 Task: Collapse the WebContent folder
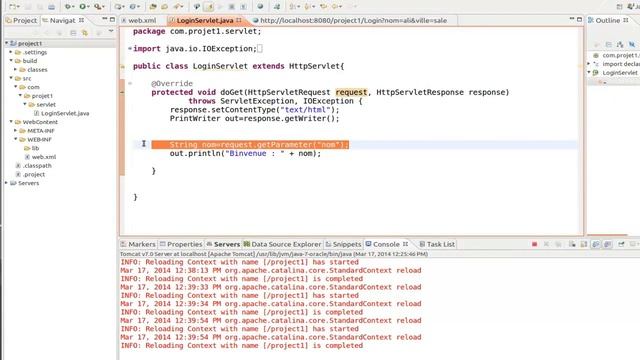[x=11, y=122]
